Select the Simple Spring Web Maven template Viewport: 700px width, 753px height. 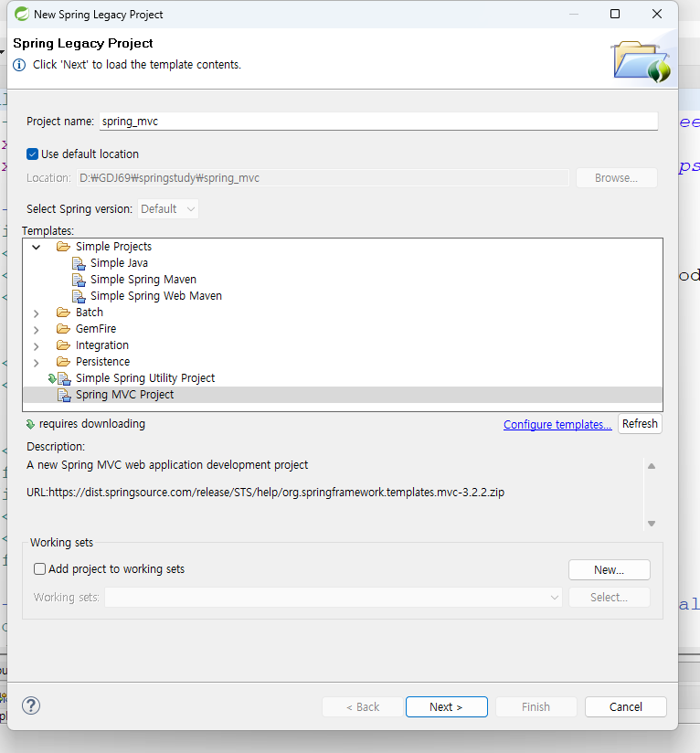pyautogui.click(x=156, y=296)
